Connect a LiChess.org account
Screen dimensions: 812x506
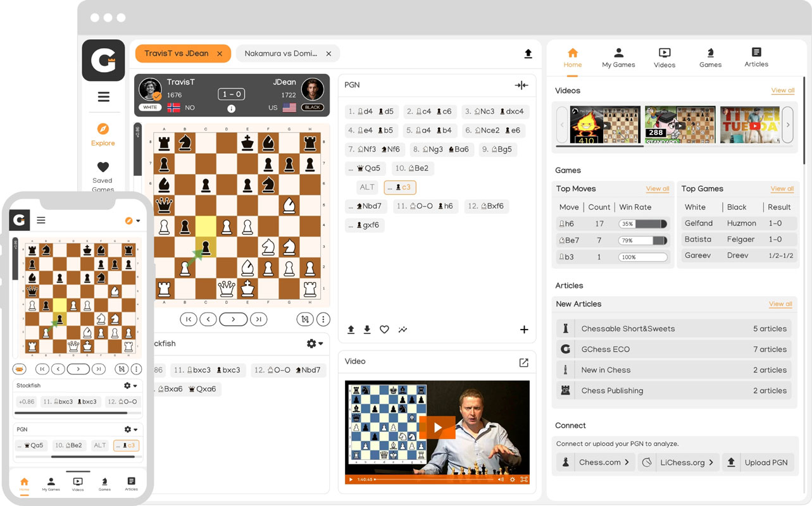(x=678, y=462)
